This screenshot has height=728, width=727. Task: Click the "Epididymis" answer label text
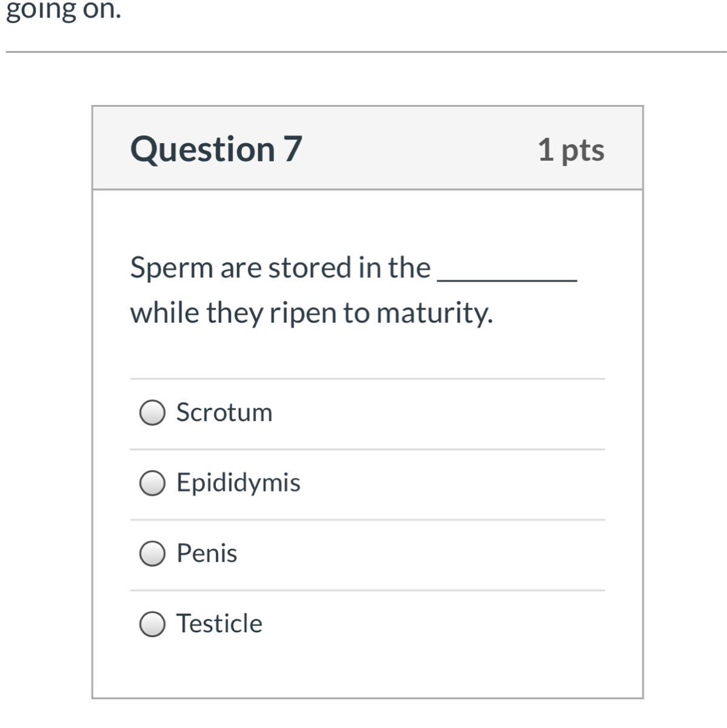point(238,483)
